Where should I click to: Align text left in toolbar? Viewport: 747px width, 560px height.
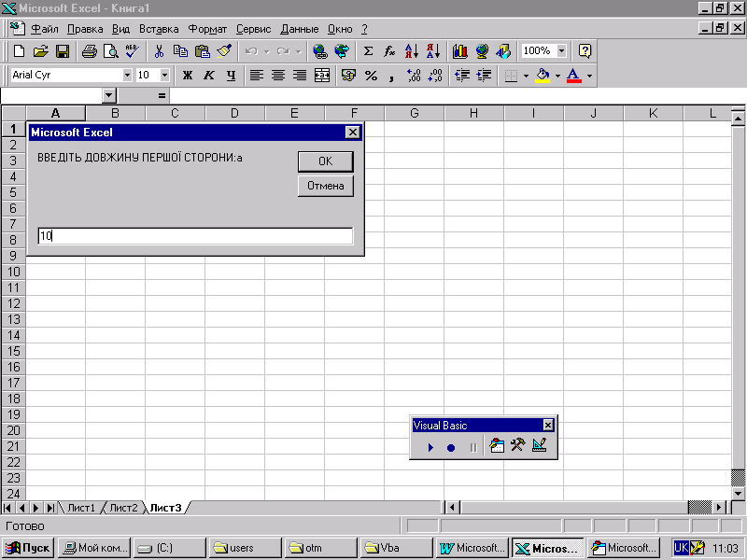click(257, 76)
